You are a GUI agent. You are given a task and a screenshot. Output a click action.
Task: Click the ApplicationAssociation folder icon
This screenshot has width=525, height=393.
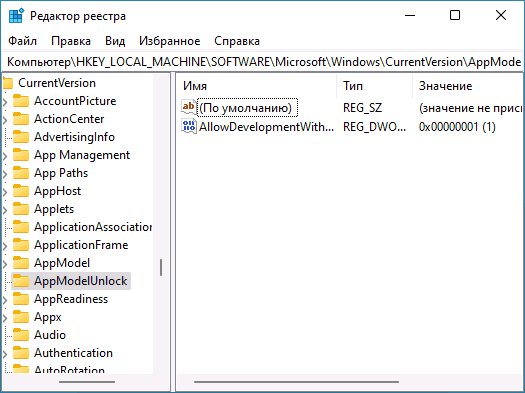pos(21,227)
